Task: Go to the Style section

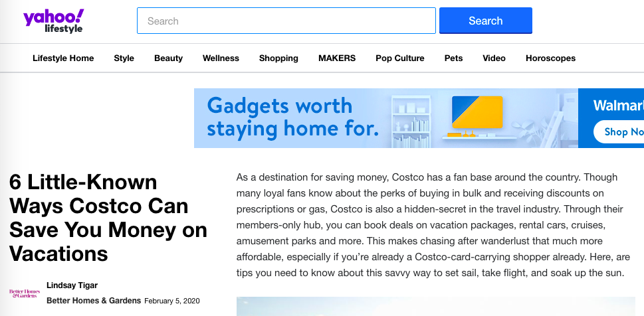Action: 124,58
